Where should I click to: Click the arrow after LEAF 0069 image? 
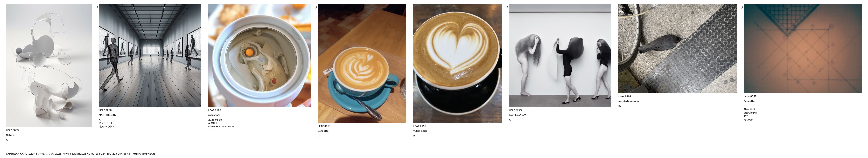[95, 7]
